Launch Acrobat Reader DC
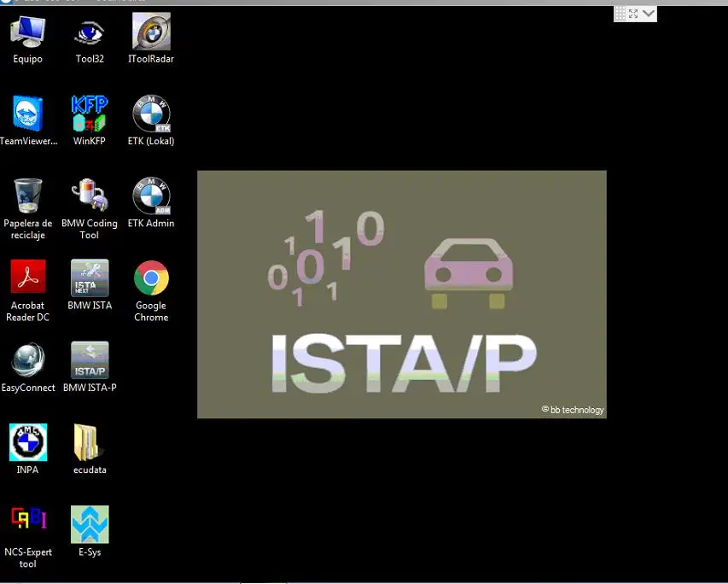The height and width of the screenshot is (584, 728). 28,279
